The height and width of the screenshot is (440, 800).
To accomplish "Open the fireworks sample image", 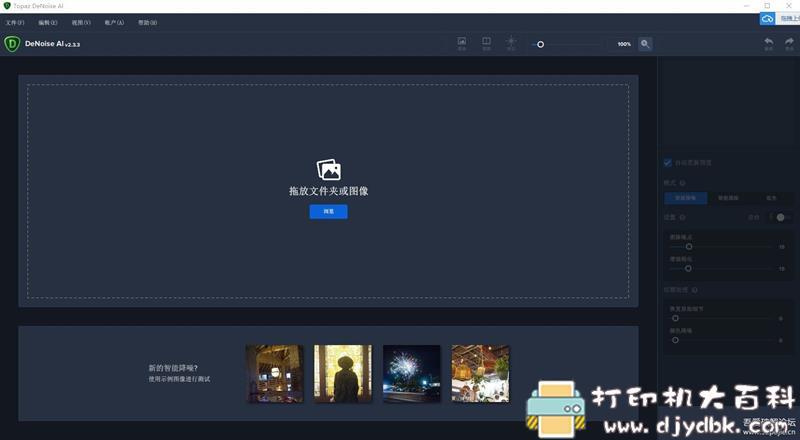I will click(x=412, y=374).
